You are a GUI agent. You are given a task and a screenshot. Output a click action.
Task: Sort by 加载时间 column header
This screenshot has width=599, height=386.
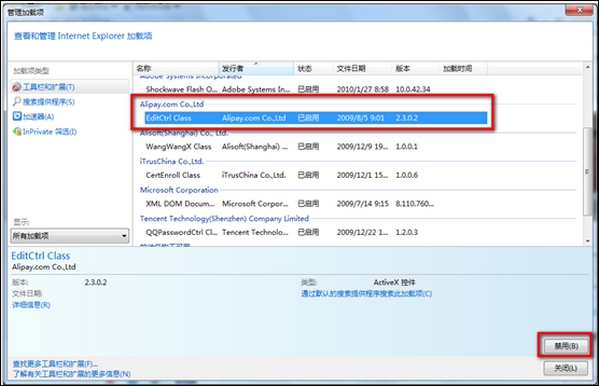[x=463, y=68]
